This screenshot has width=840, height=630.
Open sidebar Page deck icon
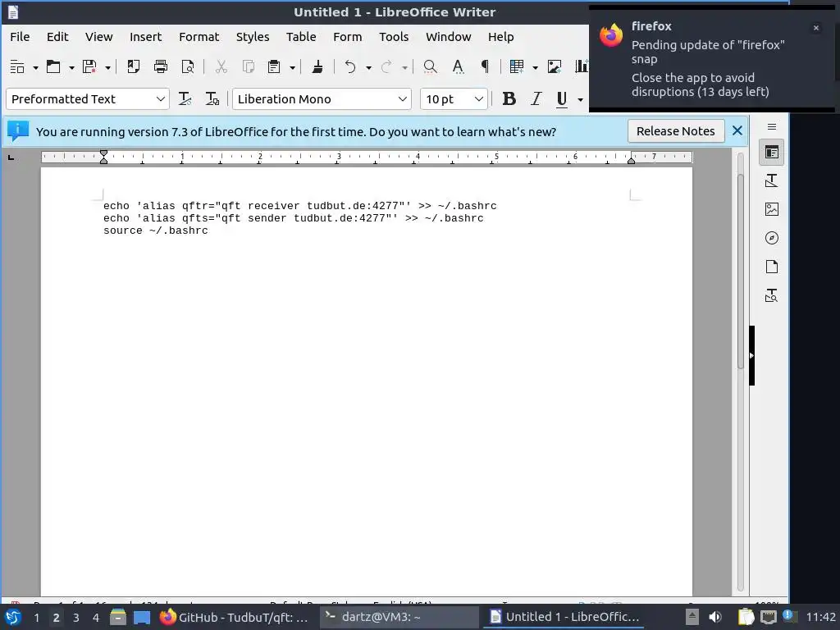[771, 267]
